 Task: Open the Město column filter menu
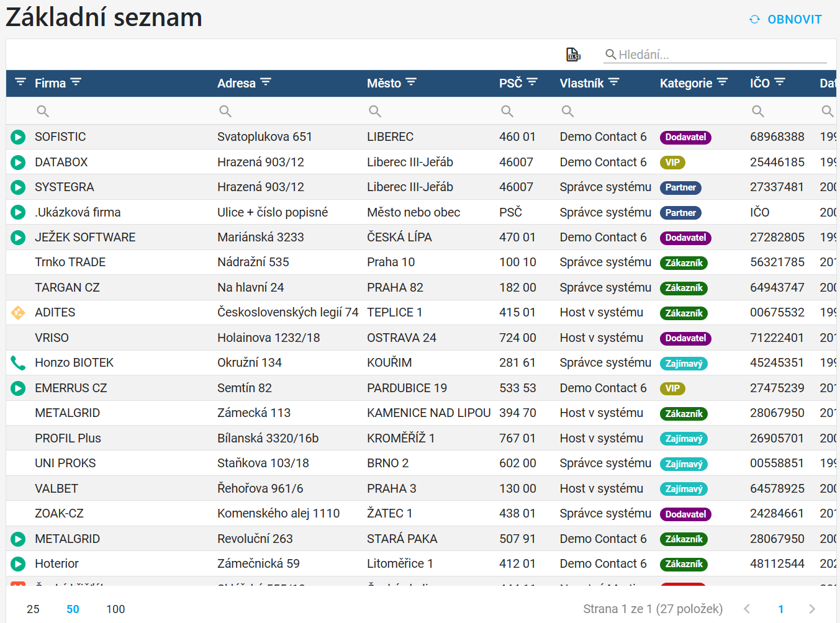click(x=411, y=82)
